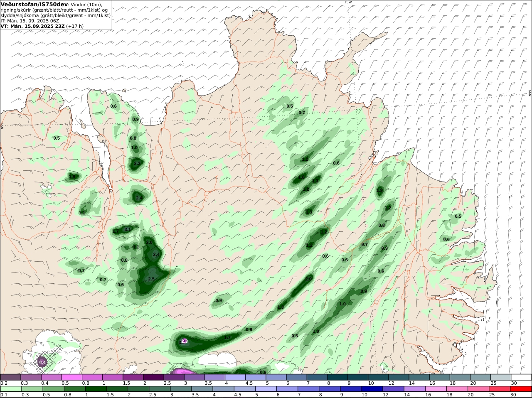Screen dimensions: 532x398
Task: Click the '(+17 h)' forecast offset text
Action: coord(75,26)
